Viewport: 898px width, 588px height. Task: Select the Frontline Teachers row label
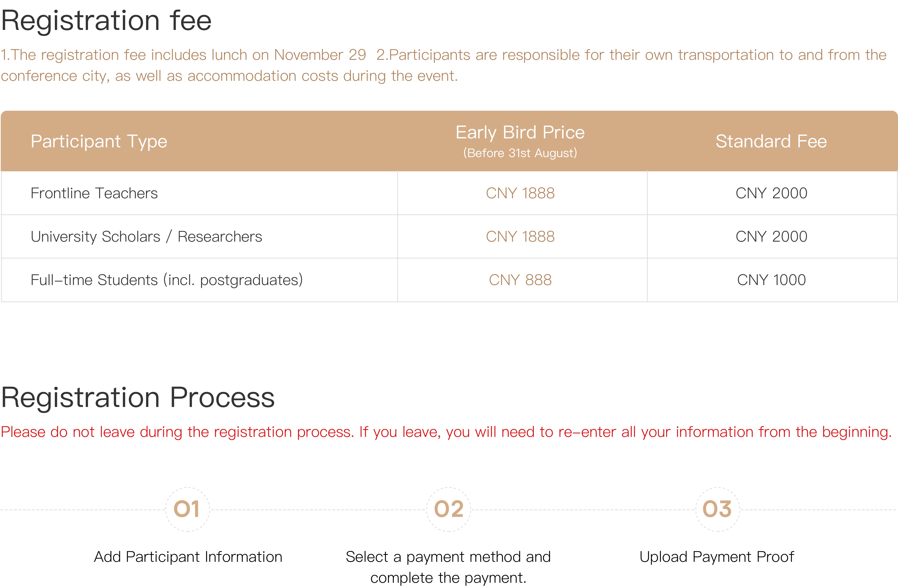(x=94, y=193)
